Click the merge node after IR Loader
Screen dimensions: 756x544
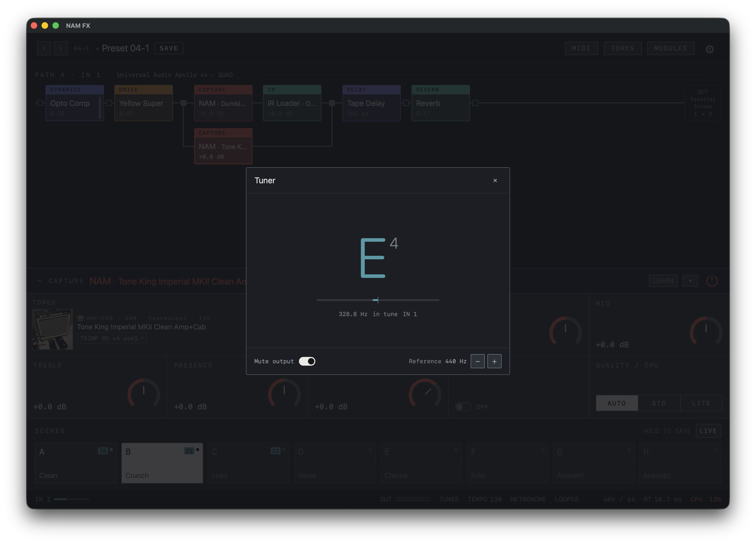tap(332, 103)
